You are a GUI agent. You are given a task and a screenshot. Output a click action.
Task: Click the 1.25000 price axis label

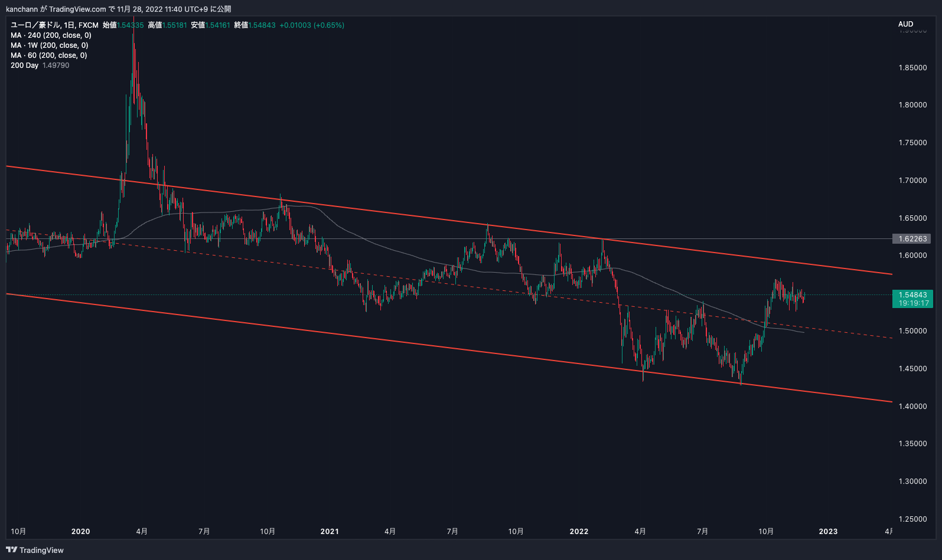point(912,519)
